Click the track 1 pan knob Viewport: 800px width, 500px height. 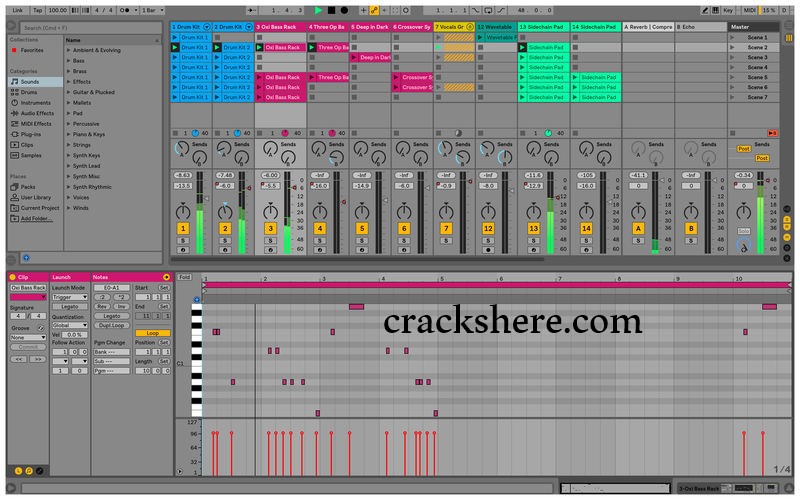[183, 211]
